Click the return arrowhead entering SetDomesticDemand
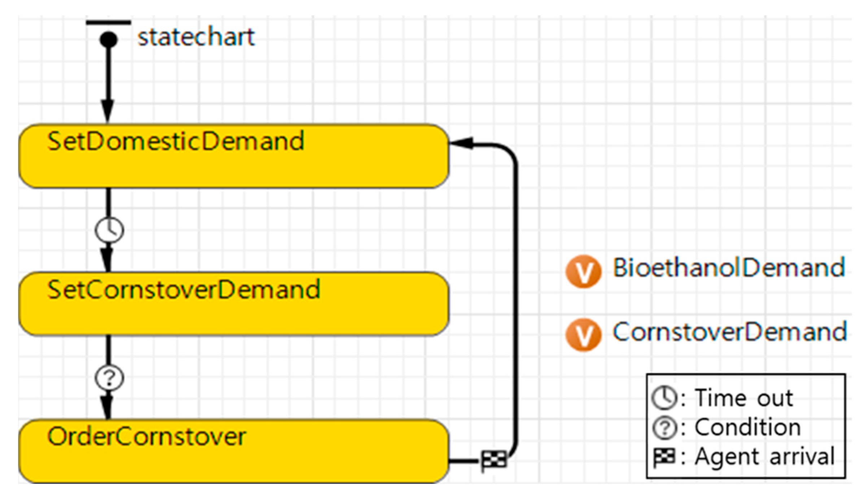The image size is (868, 498). [461, 143]
